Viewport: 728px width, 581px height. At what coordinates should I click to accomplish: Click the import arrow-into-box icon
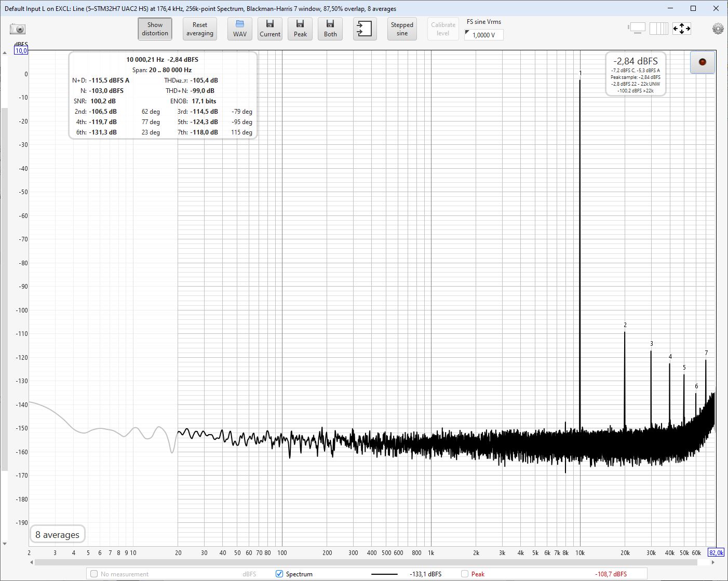365,29
